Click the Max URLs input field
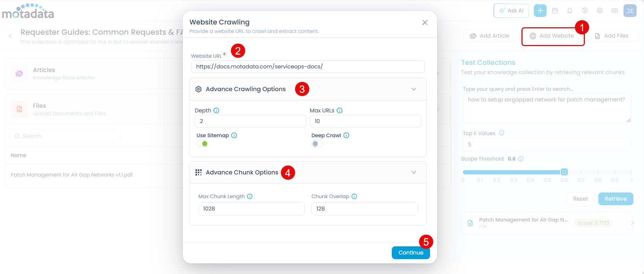Viewport: 644px width, 274px height. tap(366, 121)
